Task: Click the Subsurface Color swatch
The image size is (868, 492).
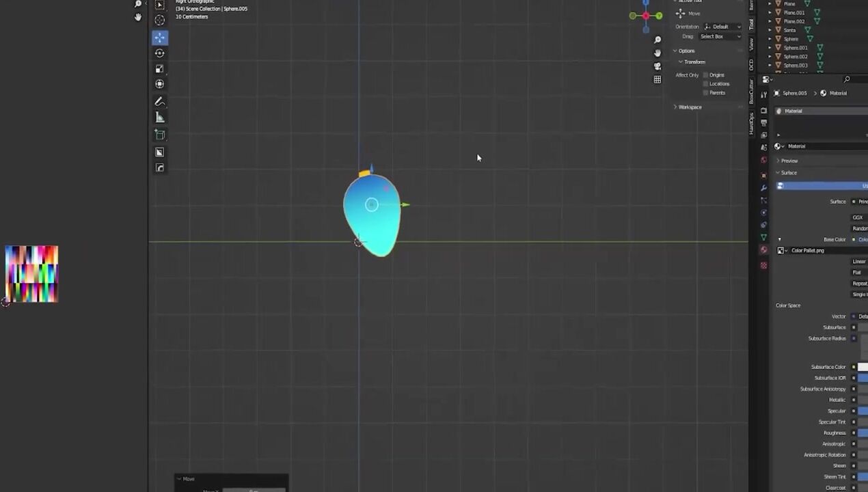Action: 863,367
